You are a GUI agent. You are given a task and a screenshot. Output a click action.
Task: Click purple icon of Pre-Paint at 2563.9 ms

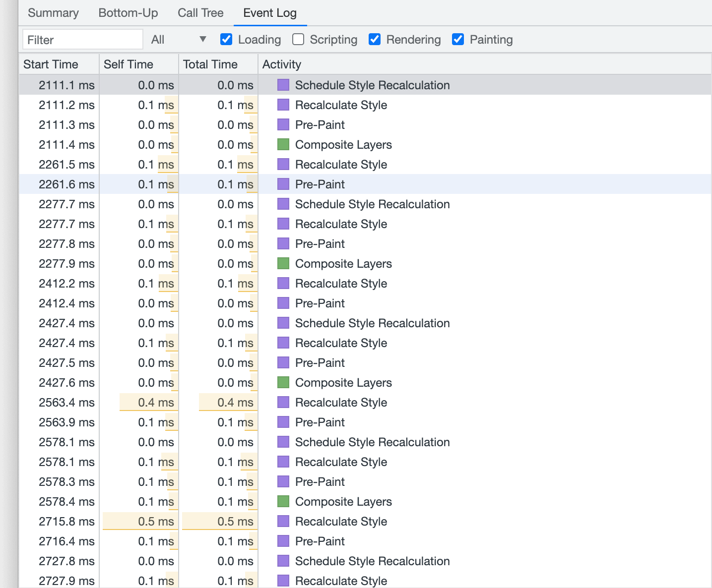(283, 422)
